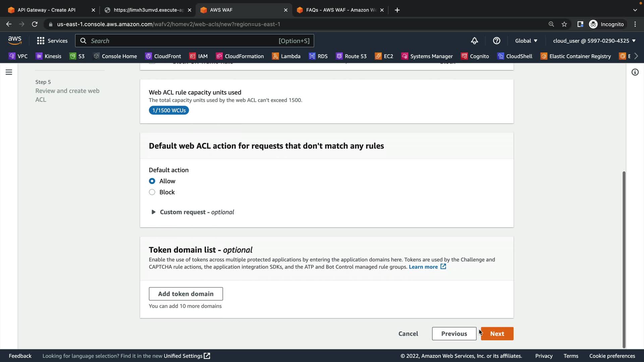Viewport: 644px width, 362px height.
Task: Click the Add token domain button
Action: tap(185, 294)
